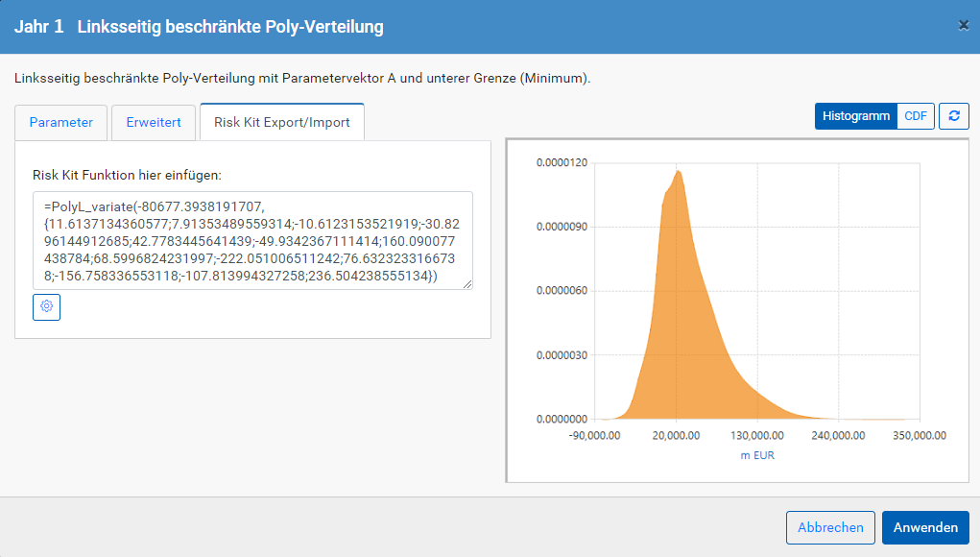Open the gear settings below the function field

tap(46, 307)
